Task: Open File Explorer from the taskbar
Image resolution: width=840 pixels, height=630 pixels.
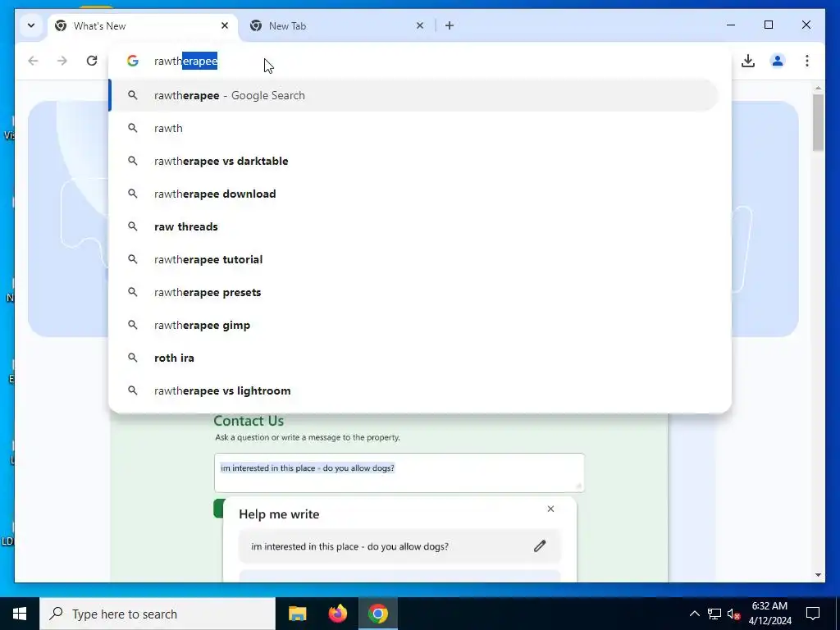Action: point(297,614)
